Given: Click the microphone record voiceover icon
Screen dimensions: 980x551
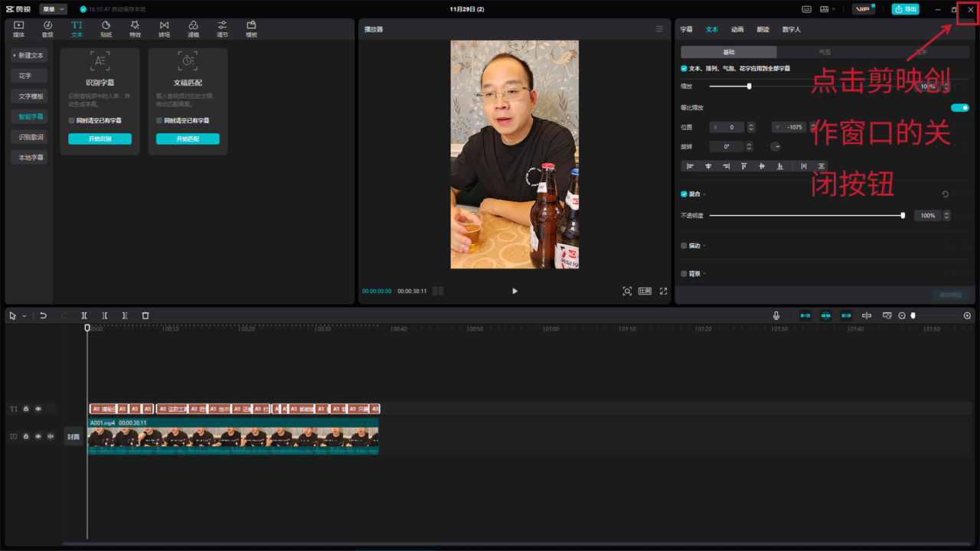Looking at the screenshot, I should 776,315.
